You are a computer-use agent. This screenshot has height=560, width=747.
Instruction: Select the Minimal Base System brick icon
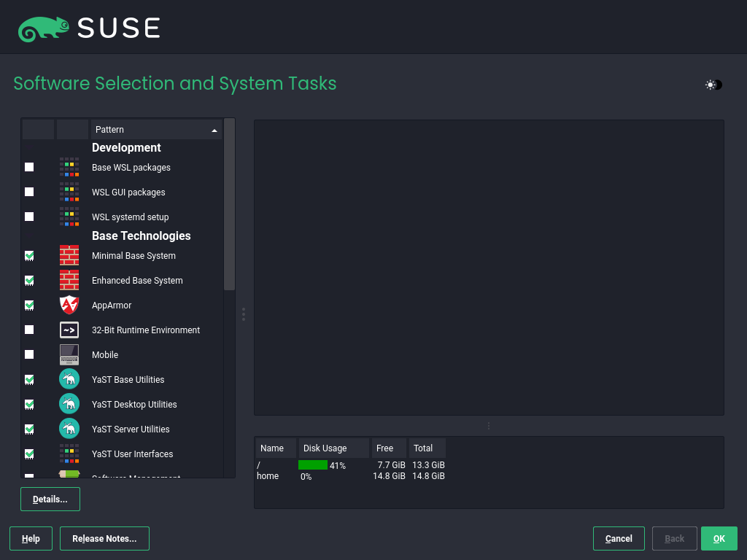tap(69, 255)
